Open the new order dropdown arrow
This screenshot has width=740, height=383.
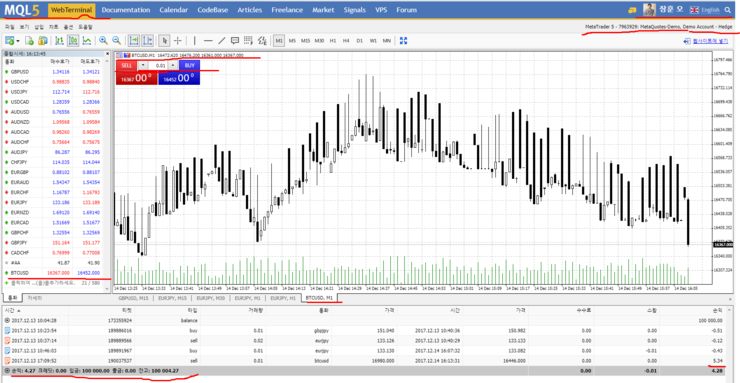point(18,41)
